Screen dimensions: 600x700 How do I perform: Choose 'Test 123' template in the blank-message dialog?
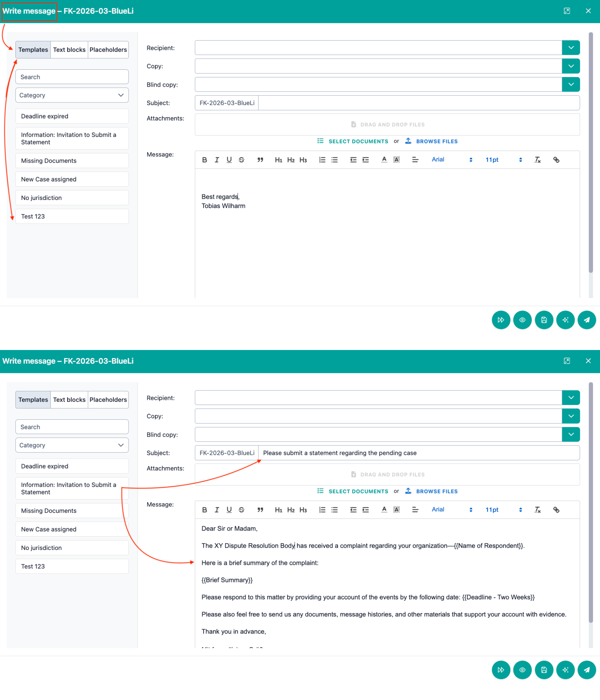point(72,217)
